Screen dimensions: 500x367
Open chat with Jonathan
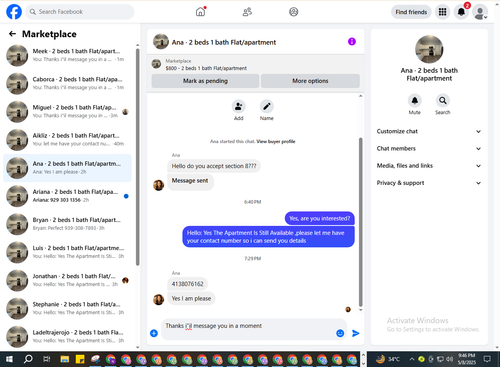(x=67, y=280)
